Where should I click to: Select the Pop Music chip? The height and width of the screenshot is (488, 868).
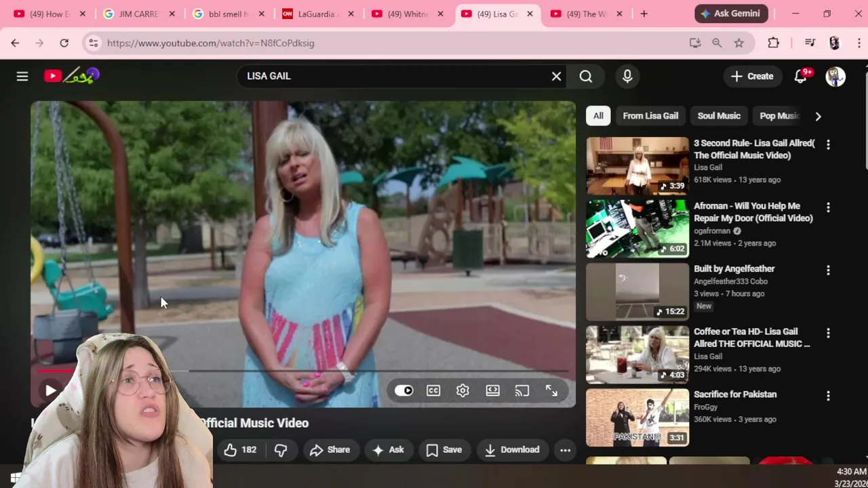click(780, 116)
